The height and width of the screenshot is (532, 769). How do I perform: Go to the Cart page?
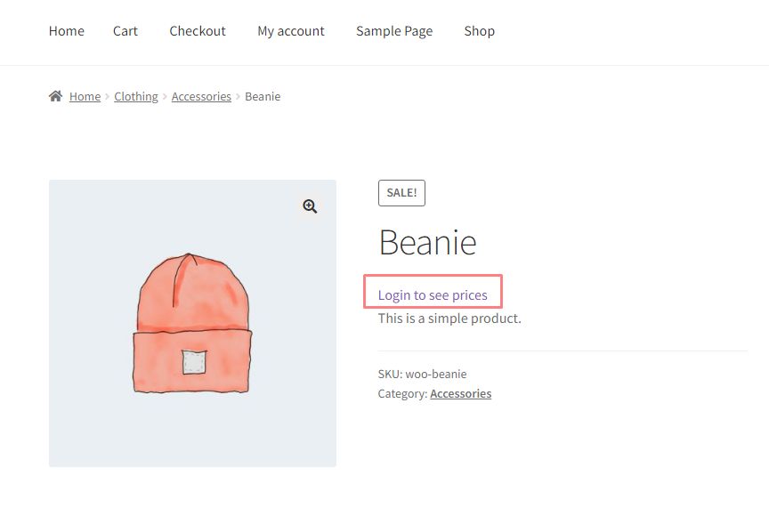125,31
